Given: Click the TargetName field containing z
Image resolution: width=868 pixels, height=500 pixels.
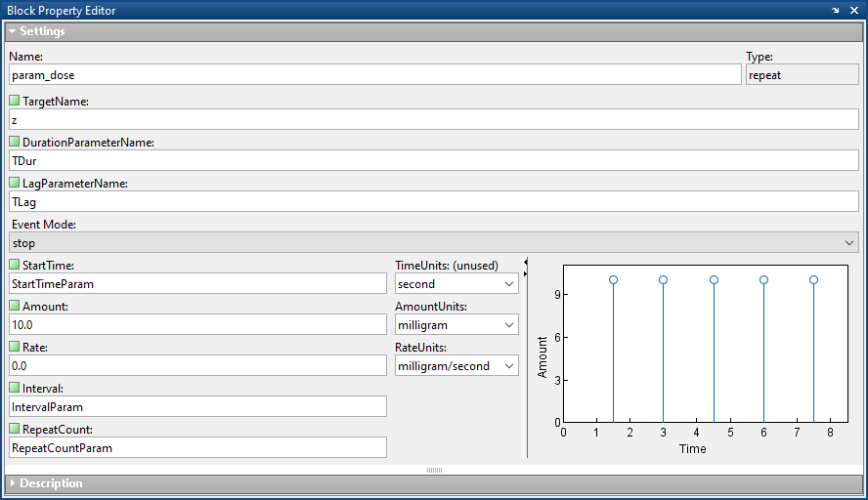Looking at the screenshot, I should click(434, 119).
